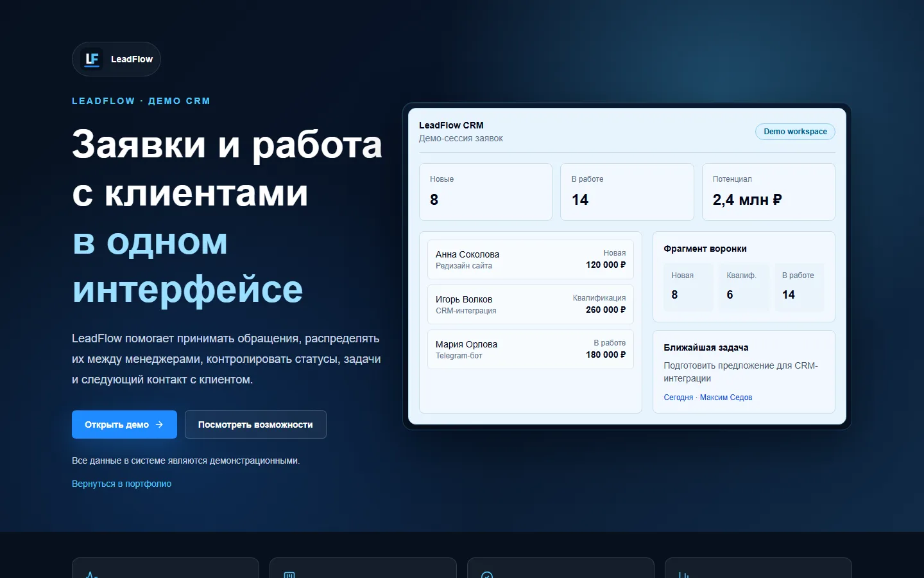Viewport: 924px width, 578px height.
Task: Select the Новые stat card showing 8
Action: 486,192
